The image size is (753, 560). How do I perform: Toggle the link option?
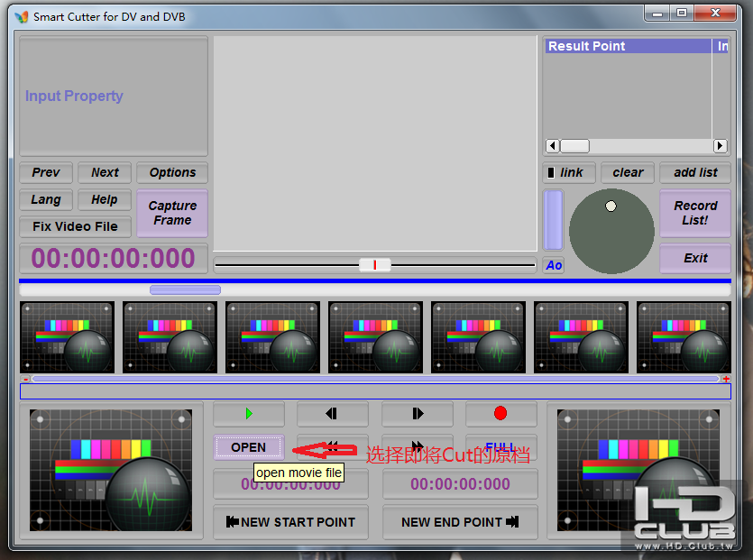point(569,172)
